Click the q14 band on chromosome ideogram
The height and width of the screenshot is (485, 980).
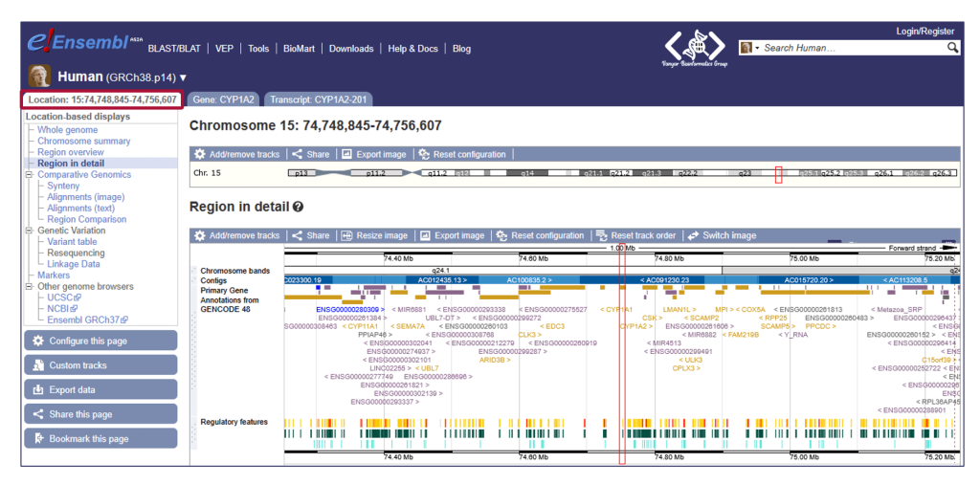point(526,173)
